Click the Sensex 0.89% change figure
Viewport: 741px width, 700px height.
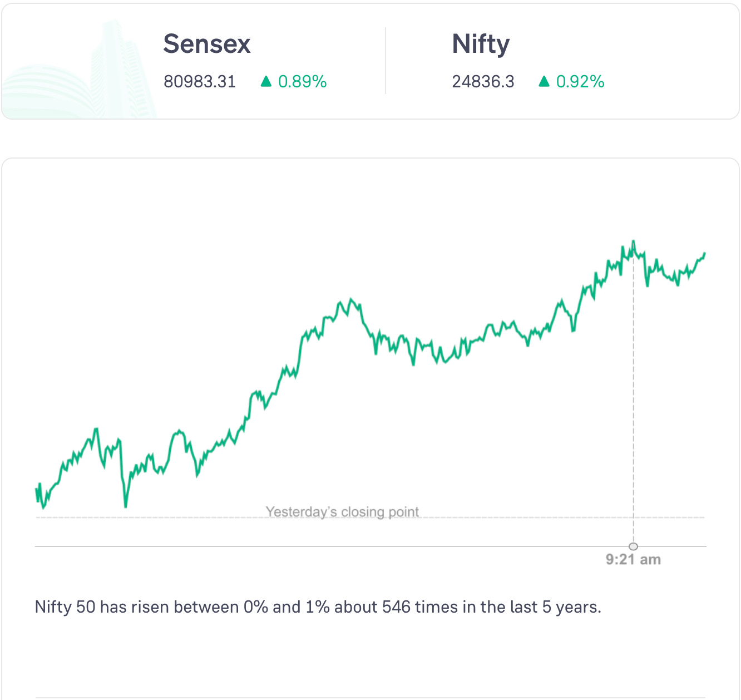pyautogui.click(x=302, y=82)
